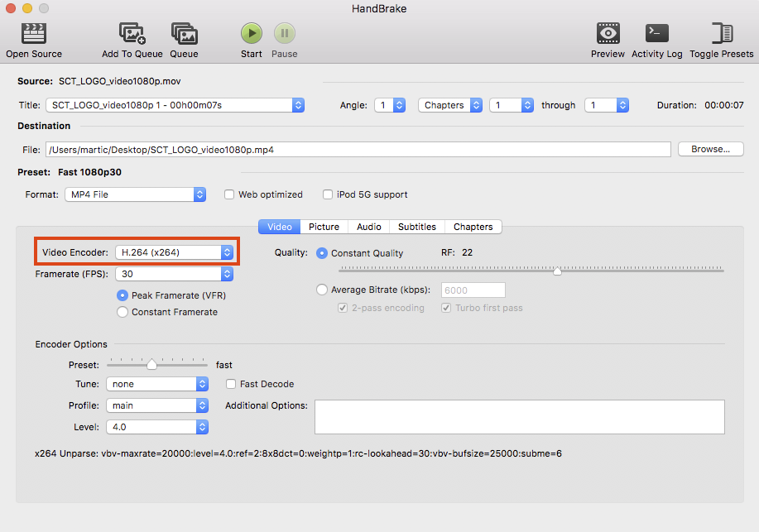Image resolution: width=759 pixels, height=532 pixels.
Task: Toggle 2-pass encoding checkbox
Action: pos(342,308)
